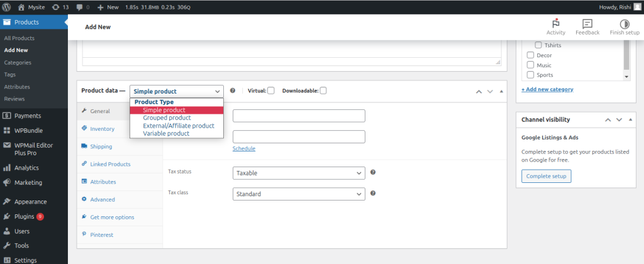This screenshot has height=264, width=644.
Task: Click the Payments dollar icon
Action: point(6,116)
